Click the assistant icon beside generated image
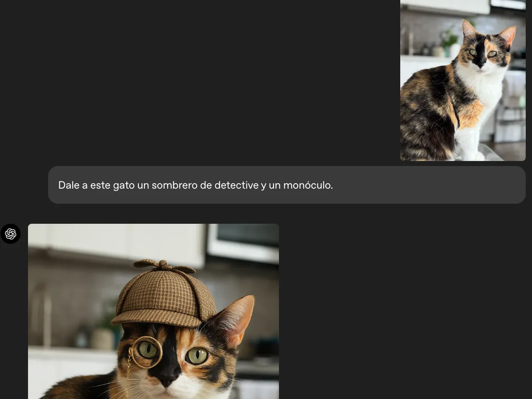This screenshot has height=399, width=532. (x=10, y=234)
